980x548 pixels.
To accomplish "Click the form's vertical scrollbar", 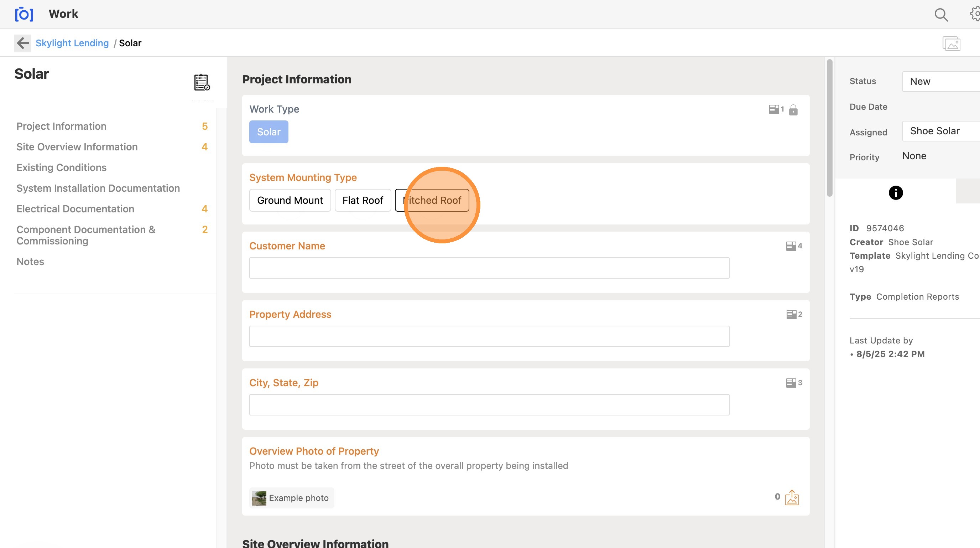I will point(829,128).
